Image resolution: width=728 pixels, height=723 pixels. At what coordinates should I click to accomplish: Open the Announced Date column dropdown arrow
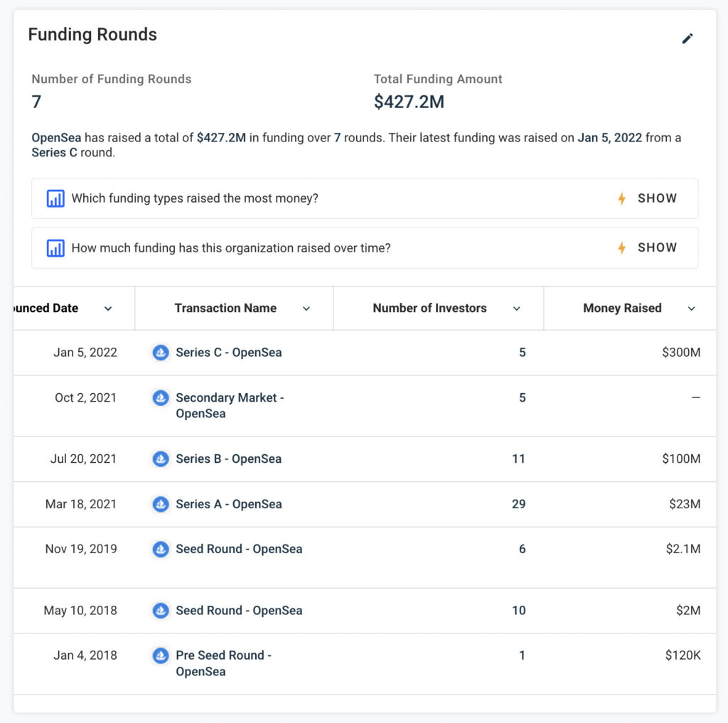click(x=108, y=309)
